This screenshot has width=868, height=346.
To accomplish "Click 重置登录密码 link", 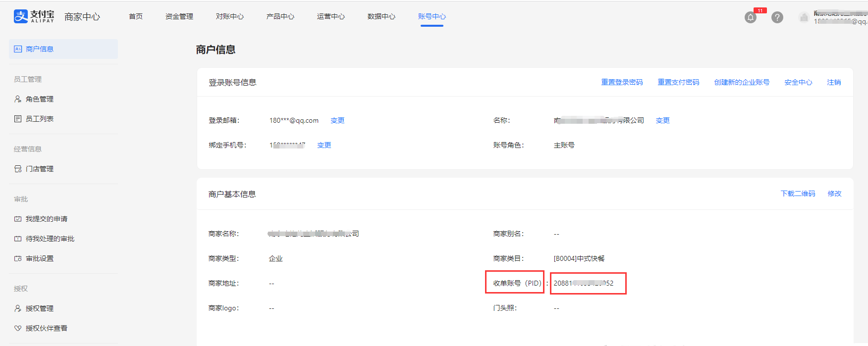I will click(622, 82).
